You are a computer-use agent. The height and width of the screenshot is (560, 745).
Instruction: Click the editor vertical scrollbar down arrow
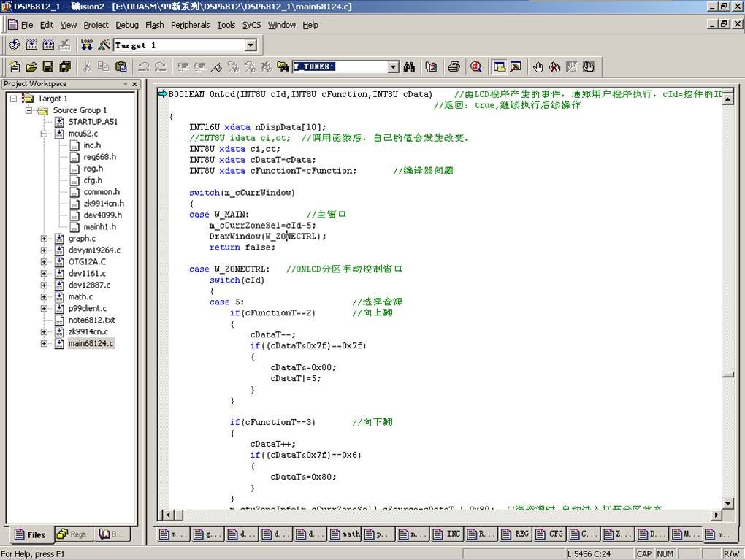727,502
